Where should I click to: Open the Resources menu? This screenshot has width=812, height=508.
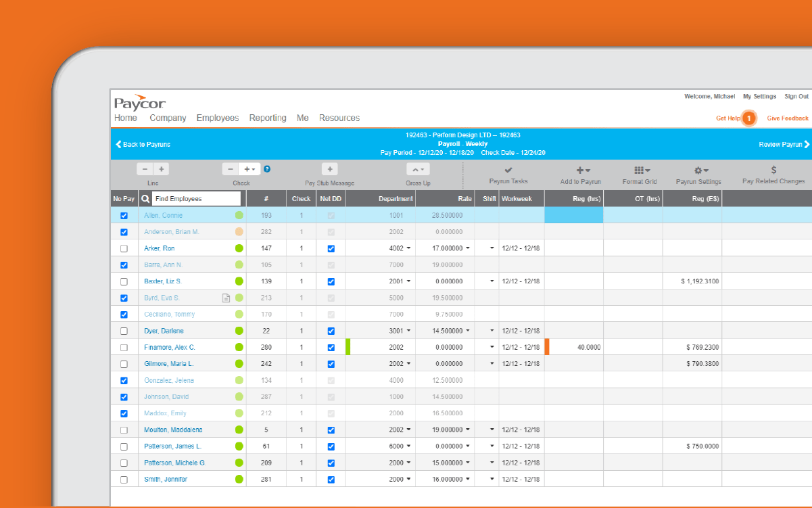coord(339,118)
